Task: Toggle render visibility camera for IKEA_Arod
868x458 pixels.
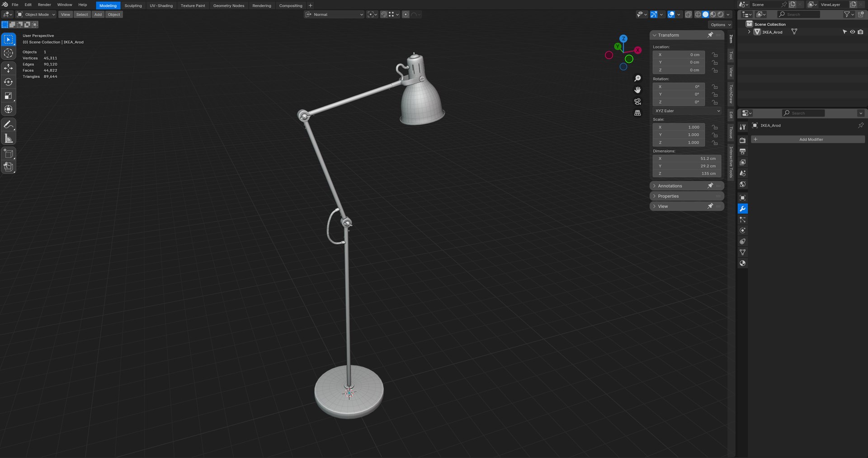Action: (860, 32)
